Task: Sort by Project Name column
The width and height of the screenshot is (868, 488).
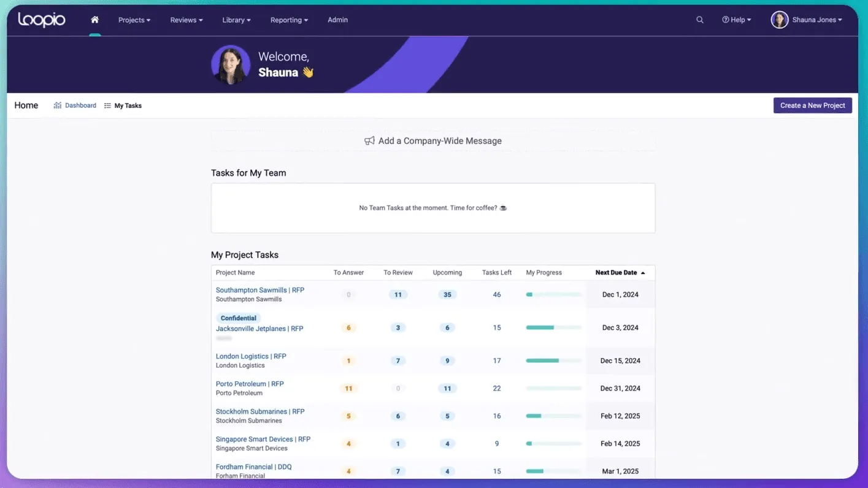Action: 235,273
